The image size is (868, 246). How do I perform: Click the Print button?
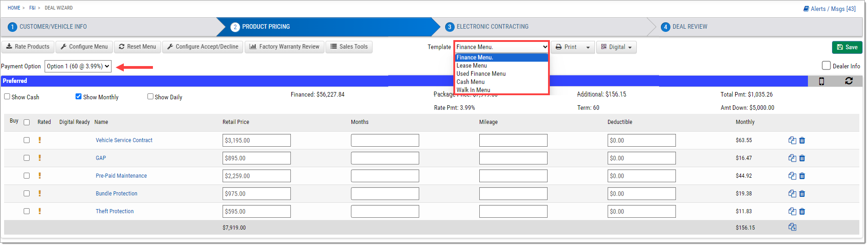click(x=566, y=47)
